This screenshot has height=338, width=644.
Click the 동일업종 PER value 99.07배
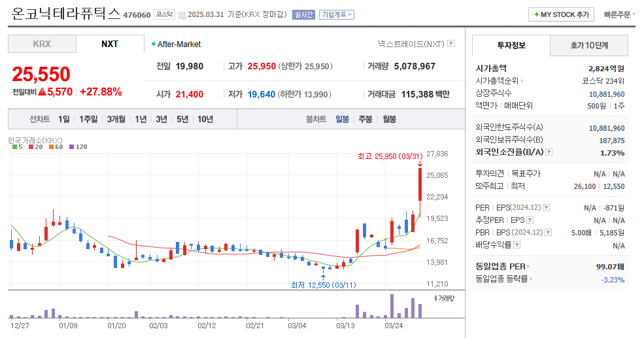pyautogui.click(x=610, y=267)
